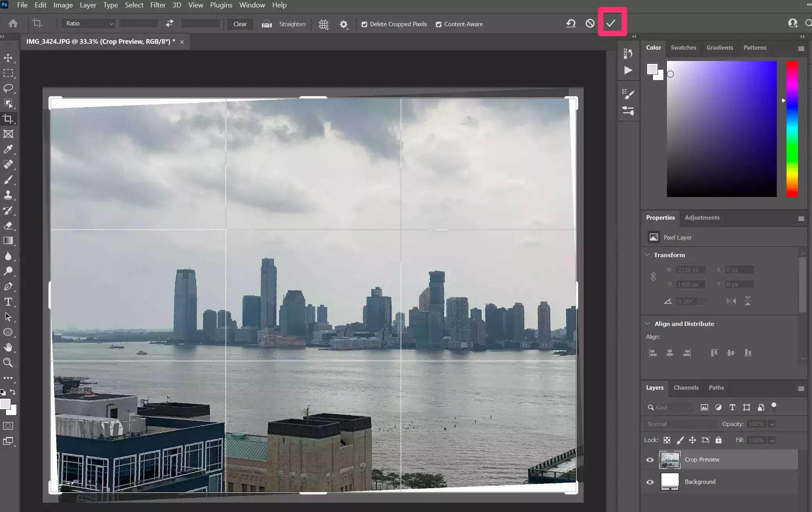Collapse the Transform section
This screenshot has height=512, width=812.
click(647, 255)
